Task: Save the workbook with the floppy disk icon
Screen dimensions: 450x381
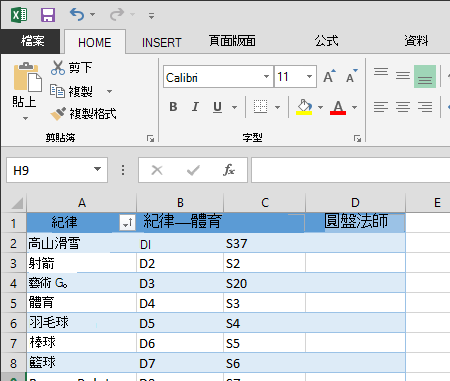Action: [48, 15]
